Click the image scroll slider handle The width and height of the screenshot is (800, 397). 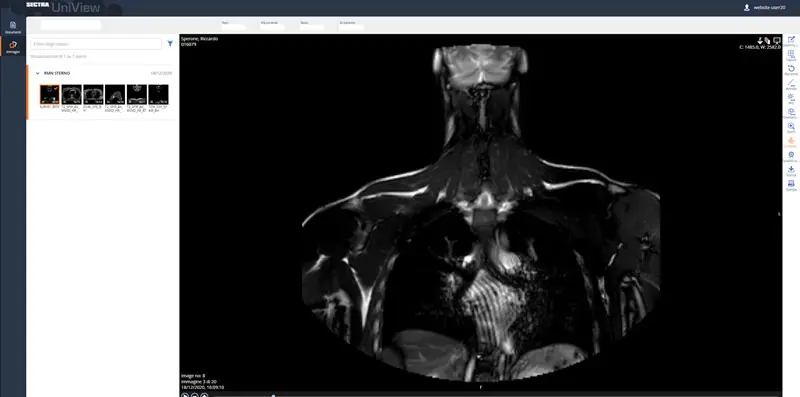point(273,395)
